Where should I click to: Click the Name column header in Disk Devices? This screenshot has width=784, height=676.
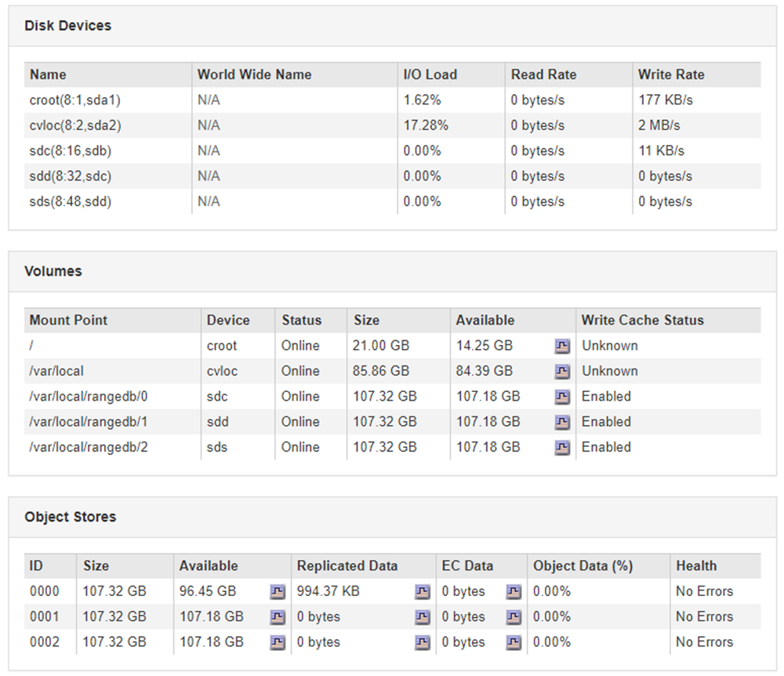(48, 75)
